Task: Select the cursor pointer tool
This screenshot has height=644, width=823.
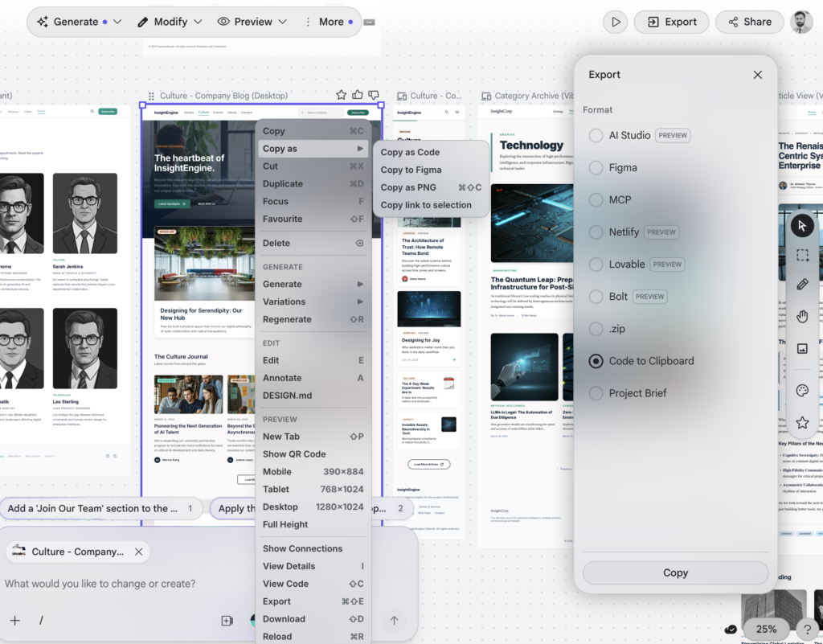Action: (x=801, y=226)
